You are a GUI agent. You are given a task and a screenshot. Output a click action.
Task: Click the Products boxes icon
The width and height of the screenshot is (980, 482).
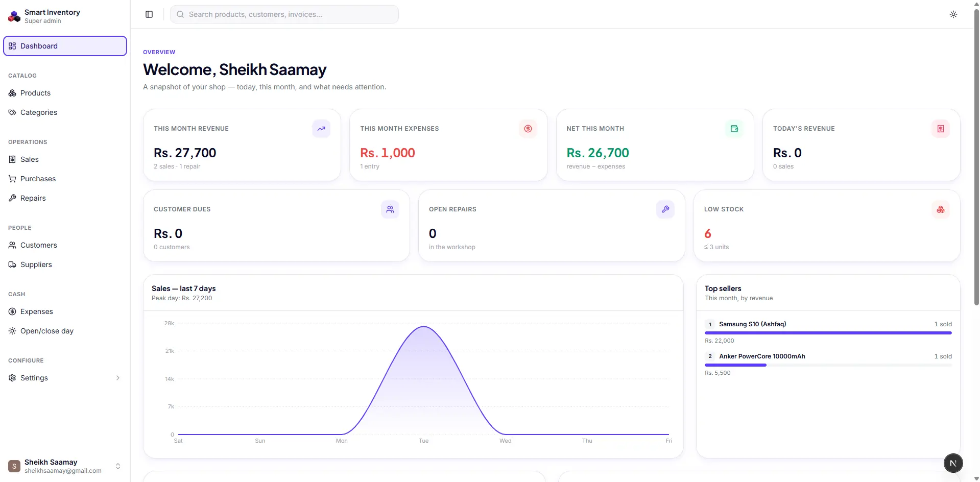click(x=12, y=93)
